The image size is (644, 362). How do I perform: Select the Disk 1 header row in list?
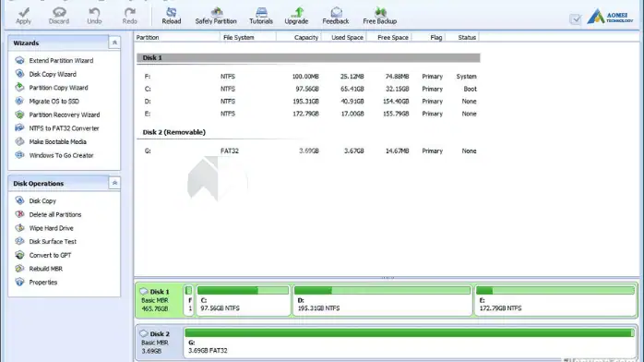click(x=308, y=58)
